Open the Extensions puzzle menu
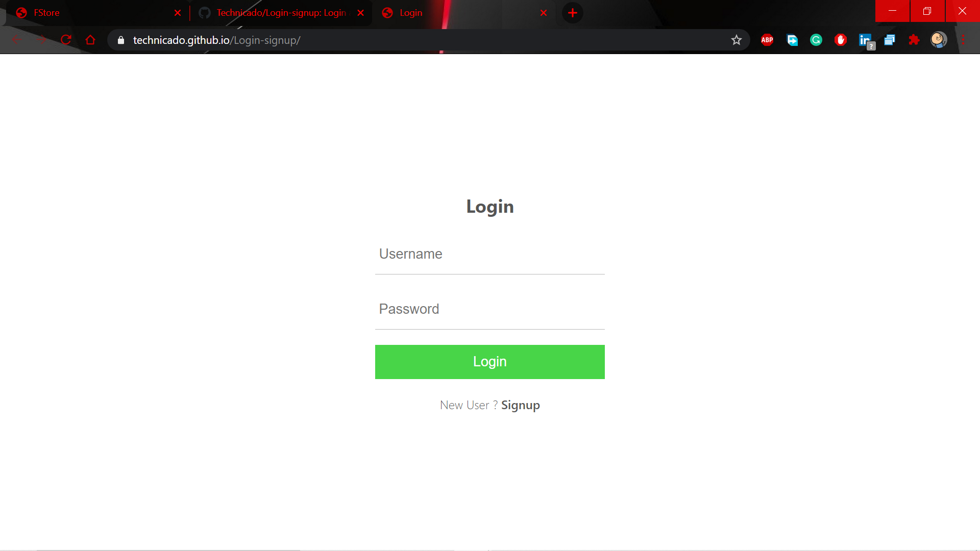Viewport: 980px width, 551px height. (914, 40)
